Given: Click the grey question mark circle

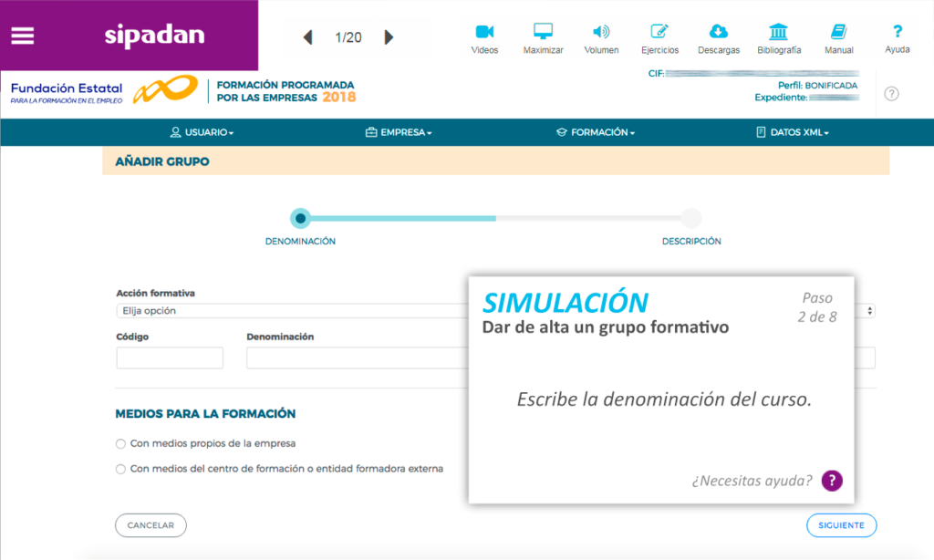Looking at the screenshot, I should (x=891, y=94).
